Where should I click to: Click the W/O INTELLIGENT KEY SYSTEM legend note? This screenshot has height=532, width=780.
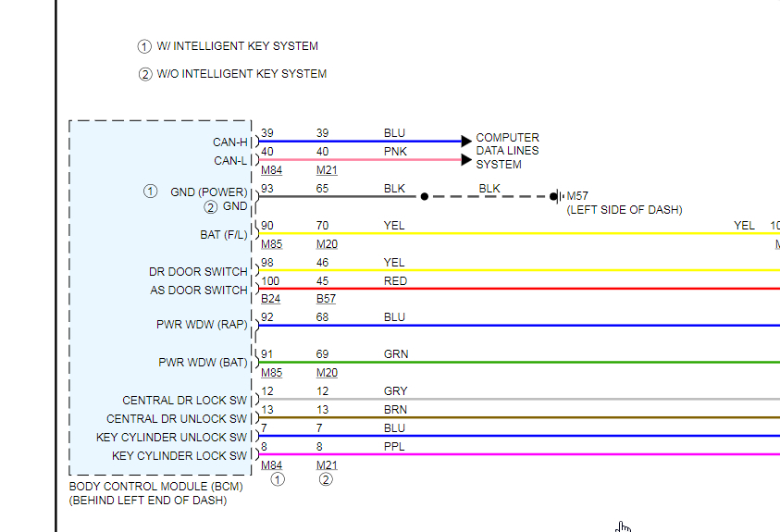click(x=241, y=74)
